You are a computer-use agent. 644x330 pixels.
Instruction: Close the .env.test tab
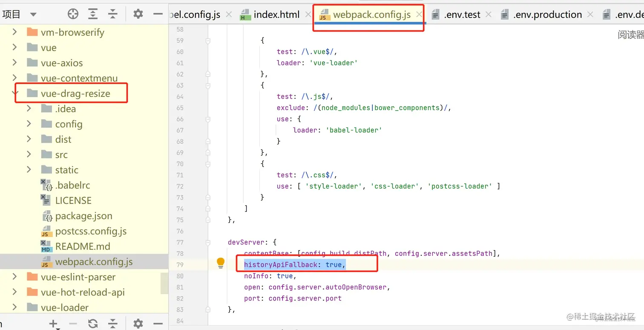(488, 14)
